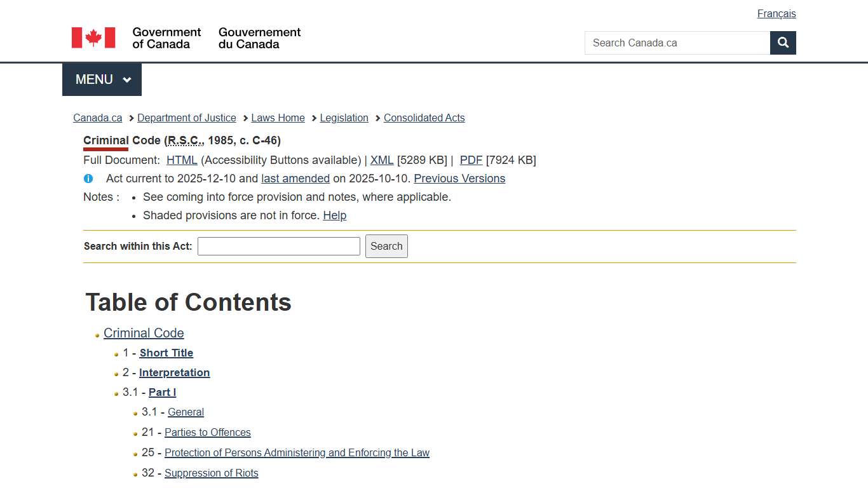Go to Laws Home breadcrumb
Viewport: 868px width, 488px height.
[278, 118]
